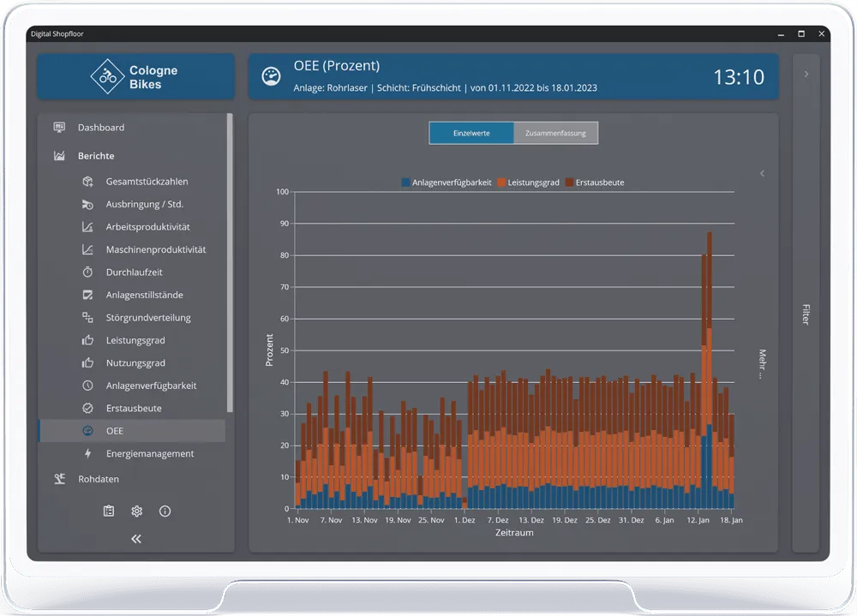Viewport: 857px width, 616px height.
Task: Open the Erstausbeute report
Action: (x=132, y=409)
